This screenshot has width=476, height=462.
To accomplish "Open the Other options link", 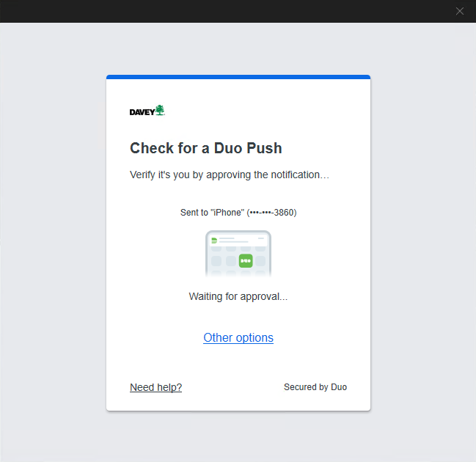I will [238, 337].
